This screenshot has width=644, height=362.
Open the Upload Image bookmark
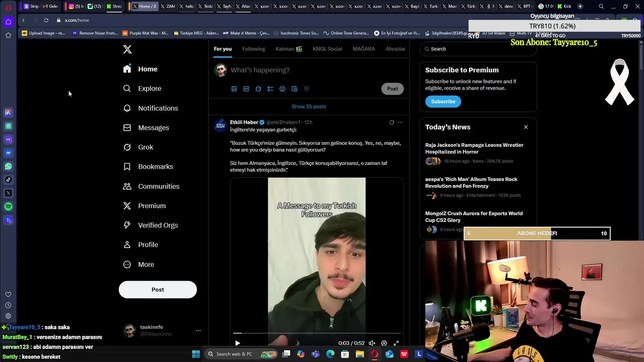click(43, 33)
